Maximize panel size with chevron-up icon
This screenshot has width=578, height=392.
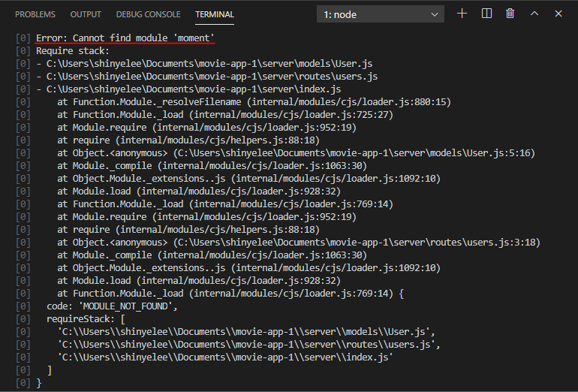(x=534, y=14)
